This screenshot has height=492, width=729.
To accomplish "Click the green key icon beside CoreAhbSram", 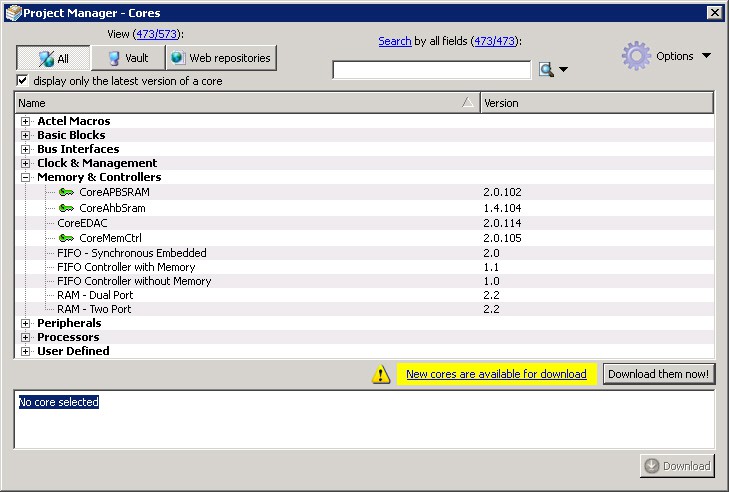I will (66, 208).
